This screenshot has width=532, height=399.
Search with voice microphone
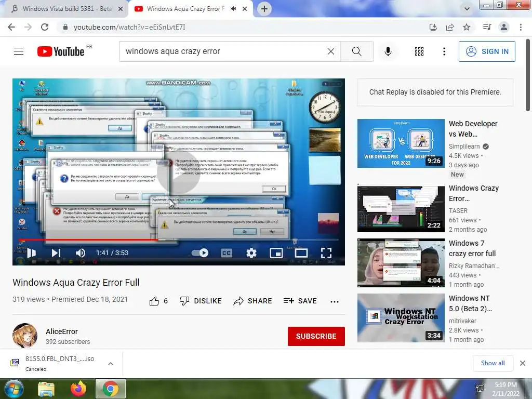tap(388, 51)
